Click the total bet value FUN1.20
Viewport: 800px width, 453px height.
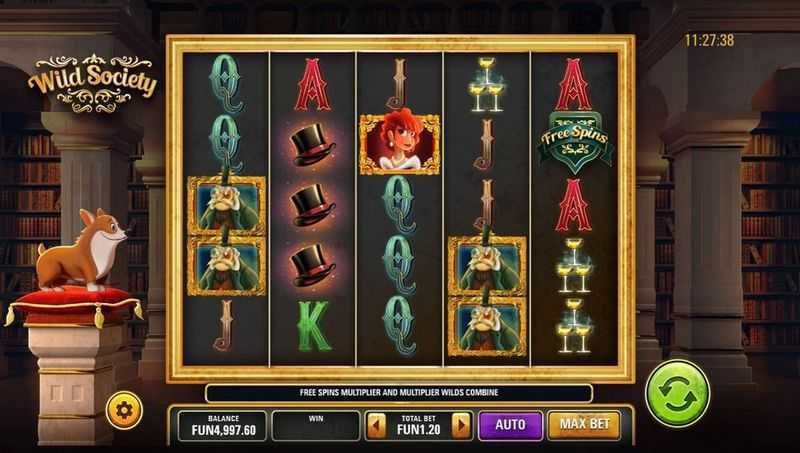(x=418, y=430)
